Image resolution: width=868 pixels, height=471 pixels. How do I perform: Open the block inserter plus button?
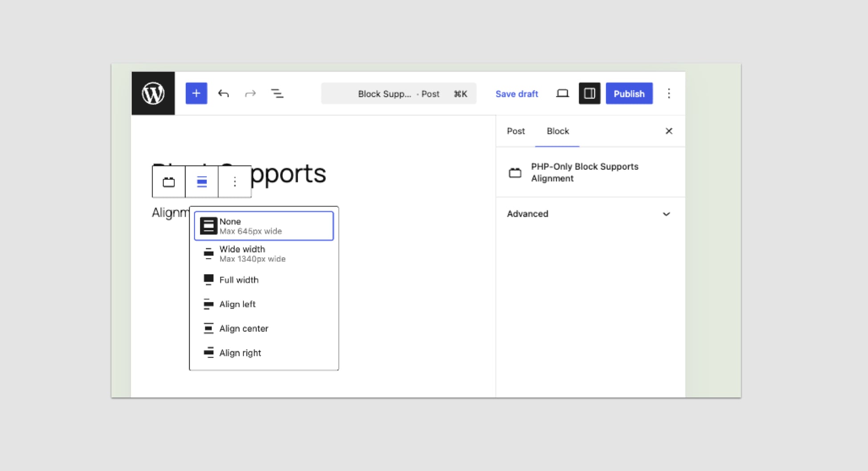(196, 93)
